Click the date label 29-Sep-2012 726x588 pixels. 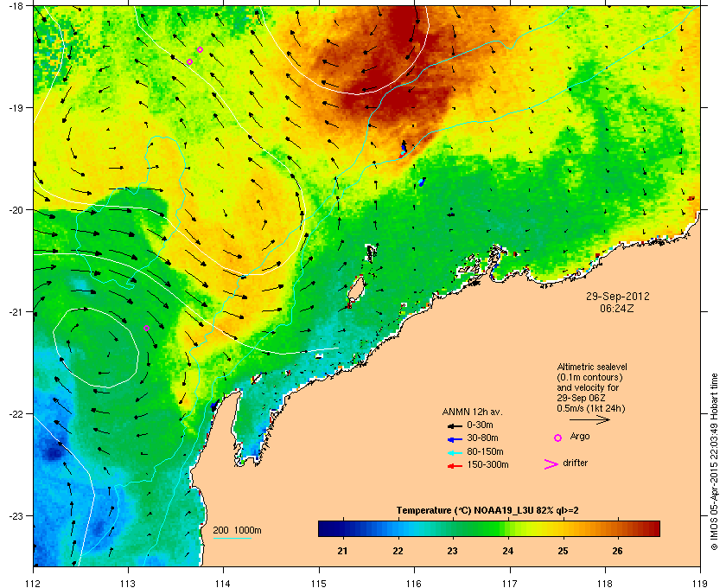point(618,297)
